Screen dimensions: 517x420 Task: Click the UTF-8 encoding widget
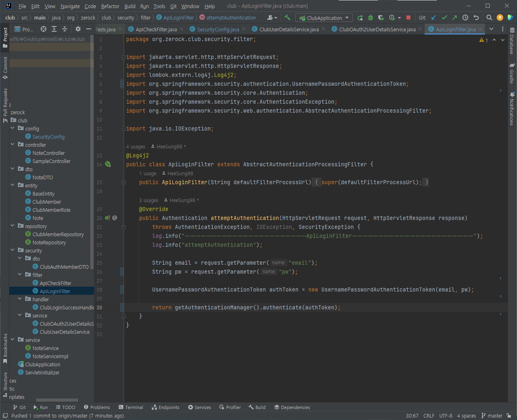446,416
